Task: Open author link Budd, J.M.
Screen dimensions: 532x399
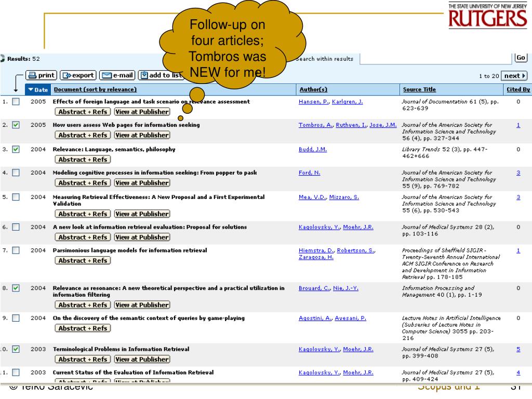Action: pos(313,149)
